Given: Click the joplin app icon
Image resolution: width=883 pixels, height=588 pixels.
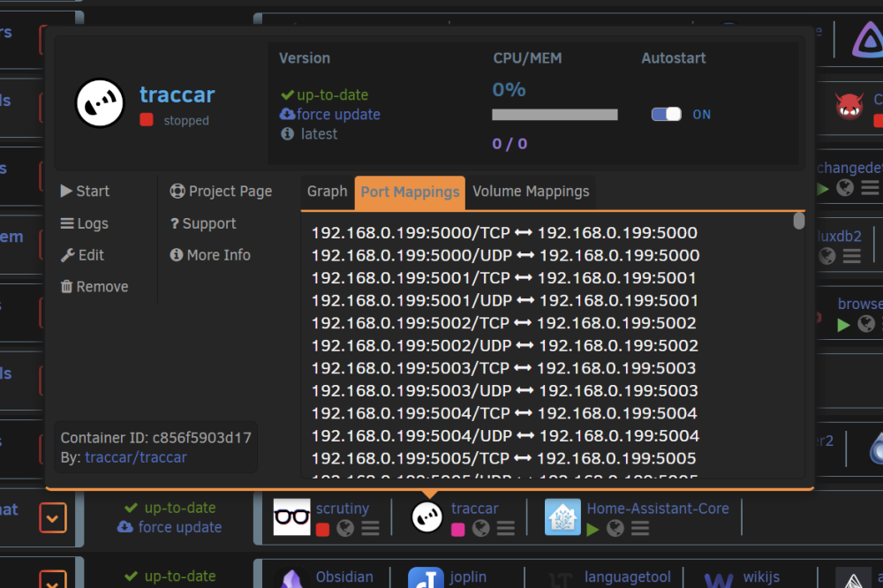Looking at the screenshot, I should coord(426,578).
